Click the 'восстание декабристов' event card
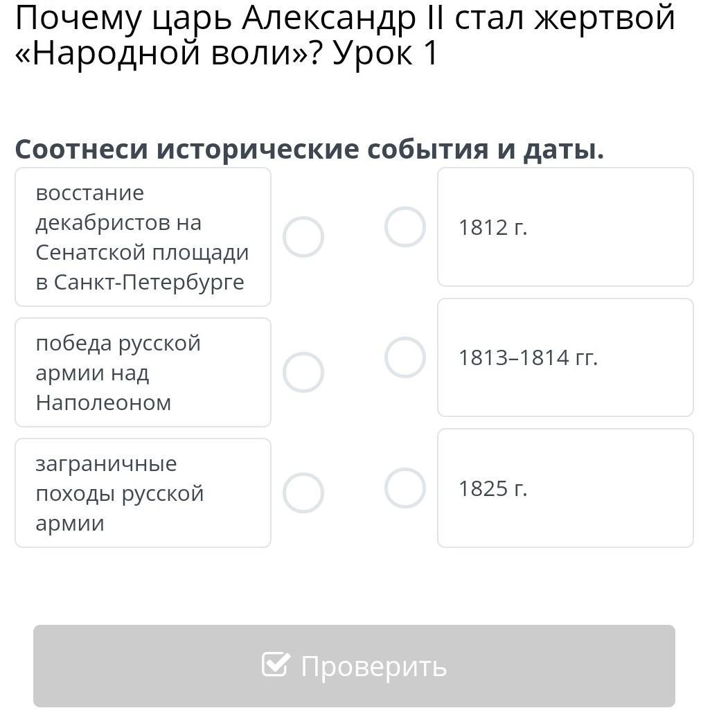Image resolution: width=728 pixels, height=726 pixels. pos(143,237)
